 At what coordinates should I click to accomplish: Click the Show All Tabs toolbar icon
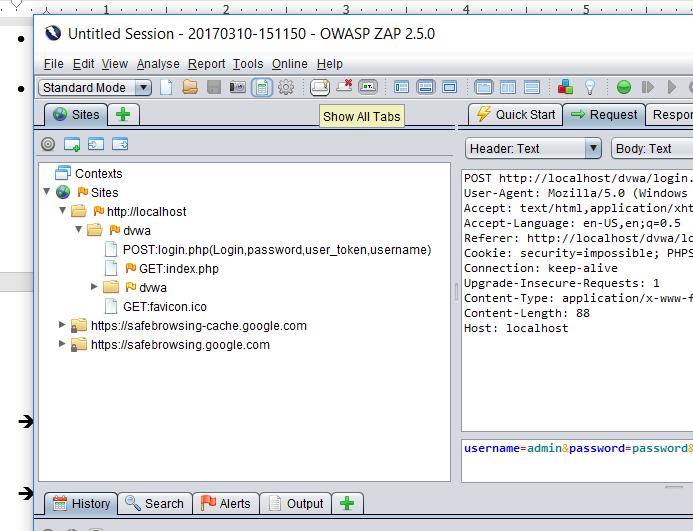pos(320,87)
